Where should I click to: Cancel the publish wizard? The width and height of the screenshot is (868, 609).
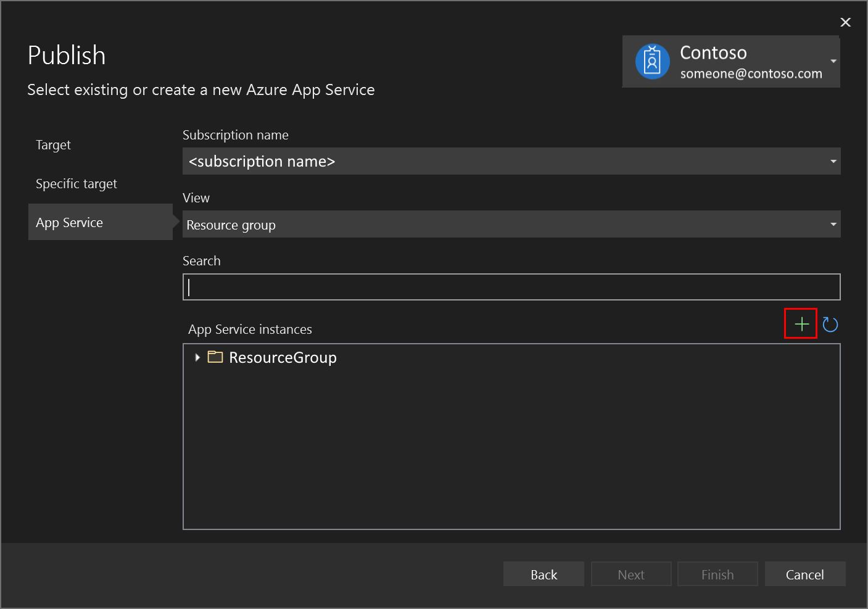tap(805, 574)
